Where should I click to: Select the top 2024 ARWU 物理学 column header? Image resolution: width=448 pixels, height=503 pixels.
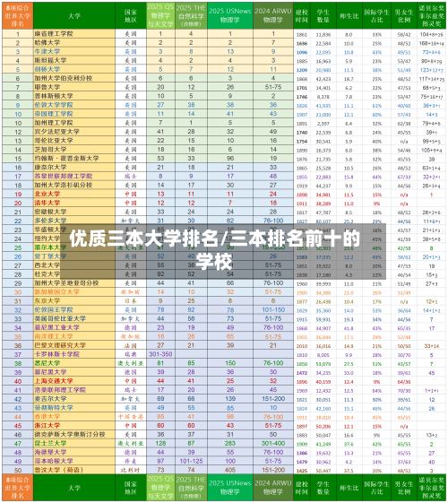(x=273, y=15)
